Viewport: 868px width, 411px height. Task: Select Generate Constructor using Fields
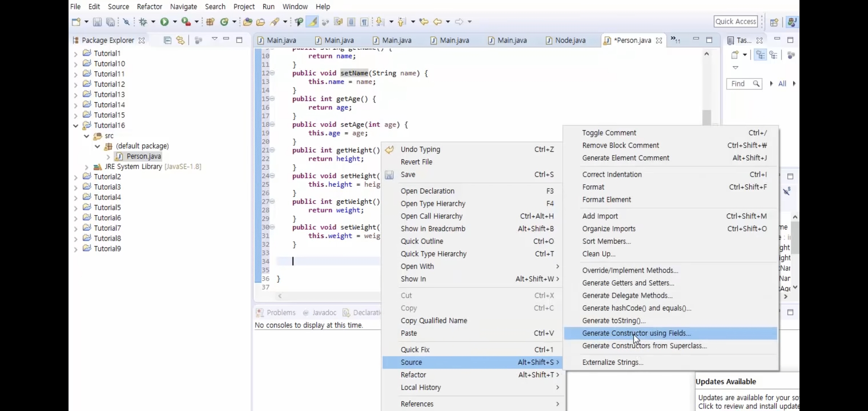(670, 333)
